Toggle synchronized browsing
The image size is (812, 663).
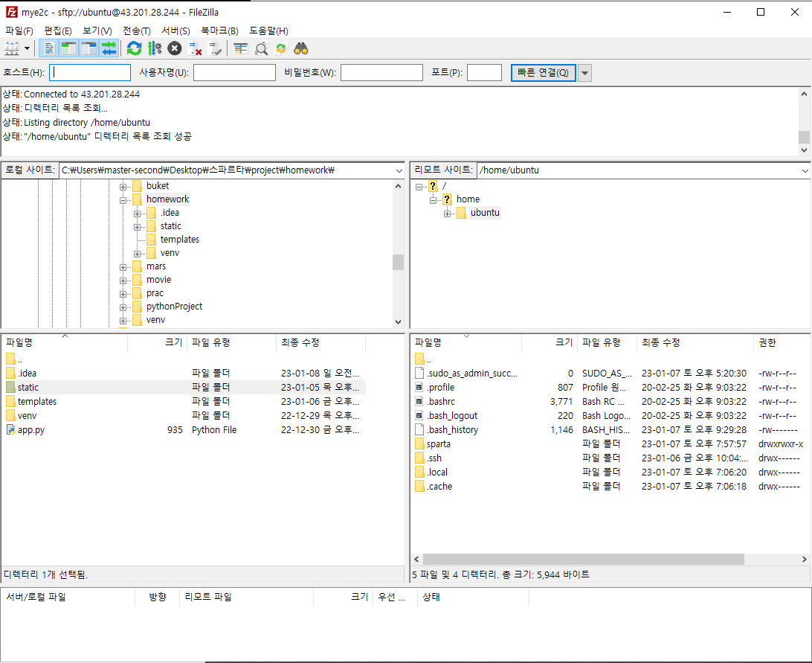(280, 48)
